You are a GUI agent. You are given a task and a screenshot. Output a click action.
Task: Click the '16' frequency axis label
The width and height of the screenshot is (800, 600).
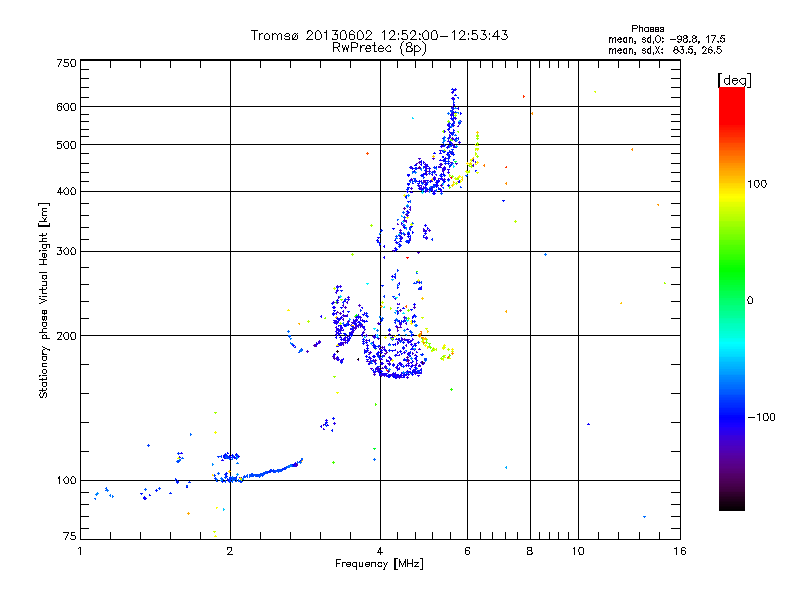tap(680, 551)
